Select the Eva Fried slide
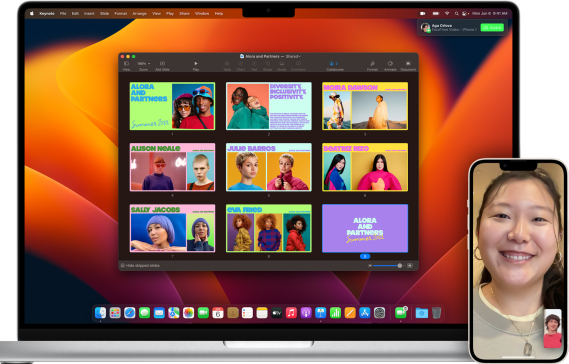Viewport: 569px width, 364px height. (269, 228)
